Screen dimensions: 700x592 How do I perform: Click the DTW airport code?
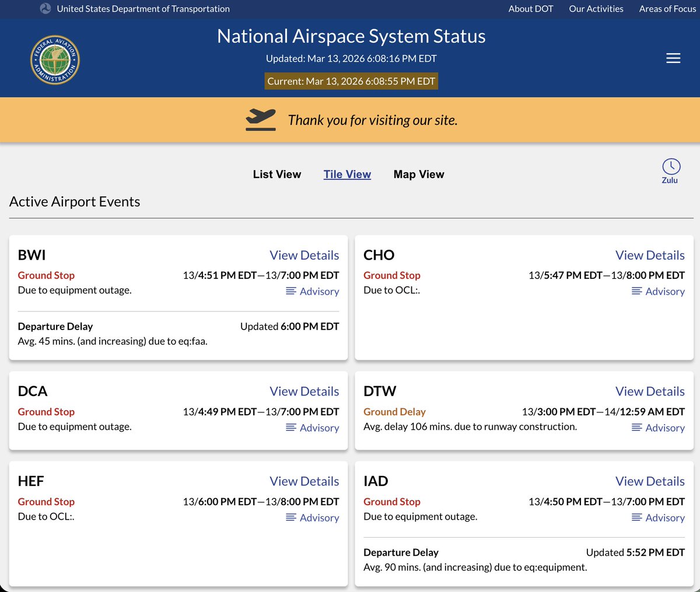pos(380,391)
